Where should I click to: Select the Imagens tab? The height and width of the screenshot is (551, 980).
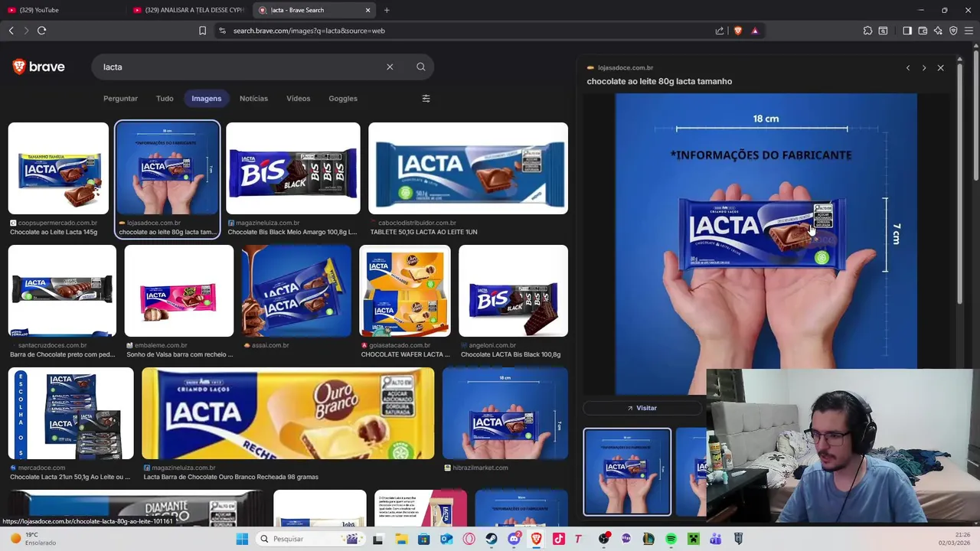pos(206,98)
